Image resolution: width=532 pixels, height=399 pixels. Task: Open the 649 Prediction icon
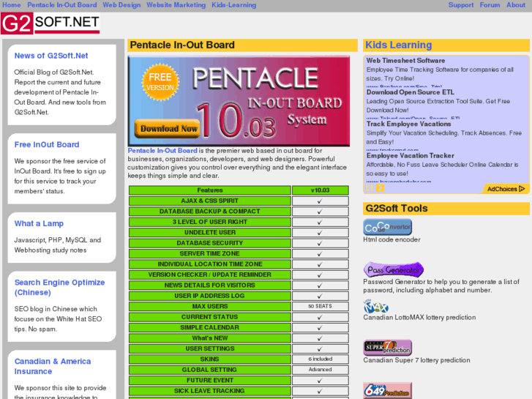387,390
